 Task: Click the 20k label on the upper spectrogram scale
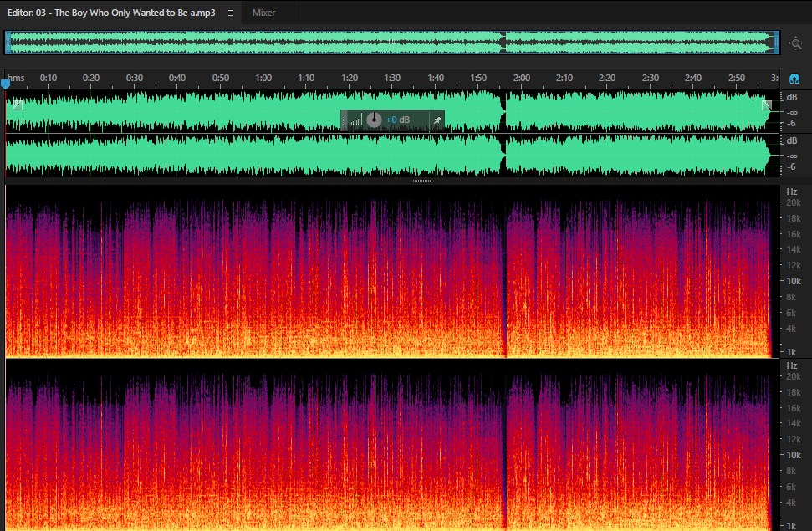pos(794,202)
